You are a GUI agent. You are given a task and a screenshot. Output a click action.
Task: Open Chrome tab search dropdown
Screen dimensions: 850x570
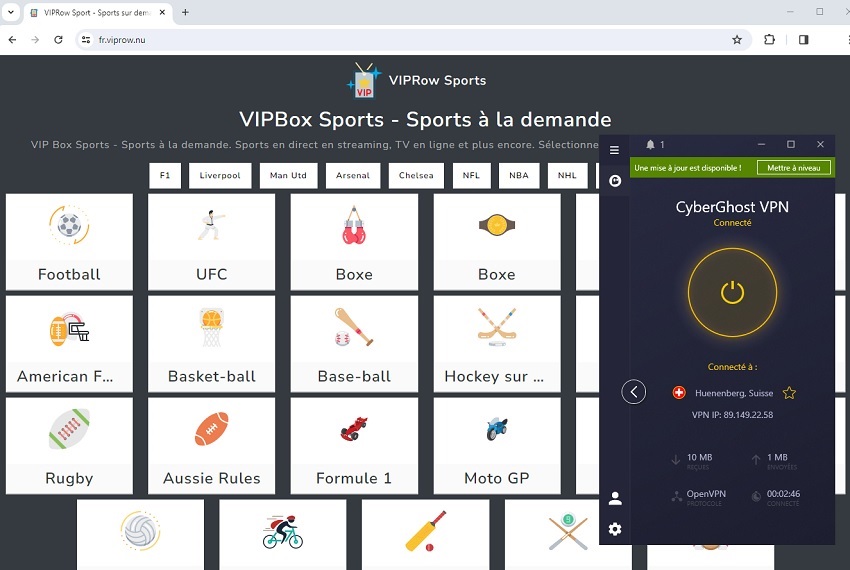click(10, 12)
